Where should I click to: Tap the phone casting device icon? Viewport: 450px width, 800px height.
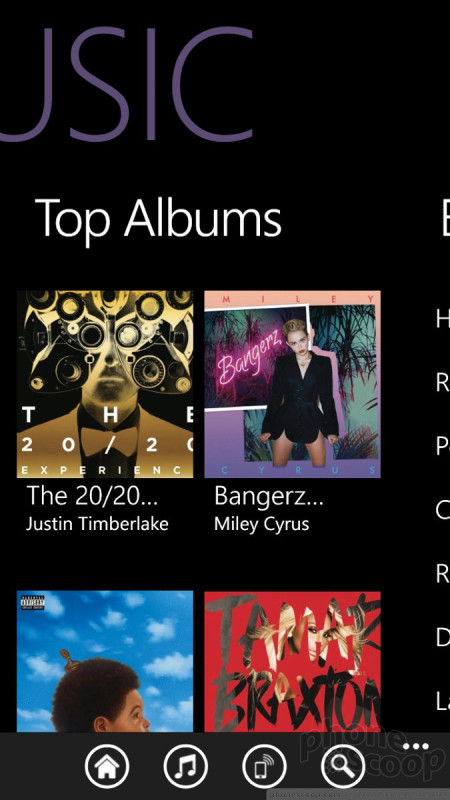pos(264,766)
